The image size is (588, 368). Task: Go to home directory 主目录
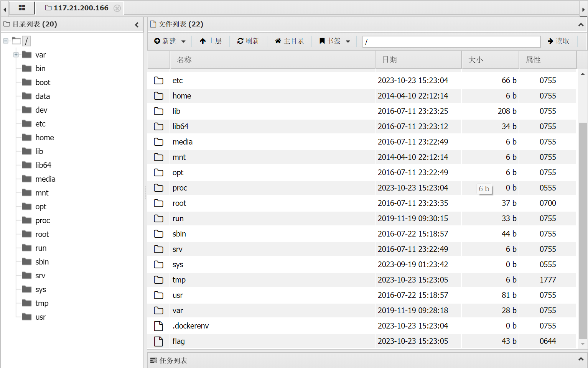coord(290,41)
